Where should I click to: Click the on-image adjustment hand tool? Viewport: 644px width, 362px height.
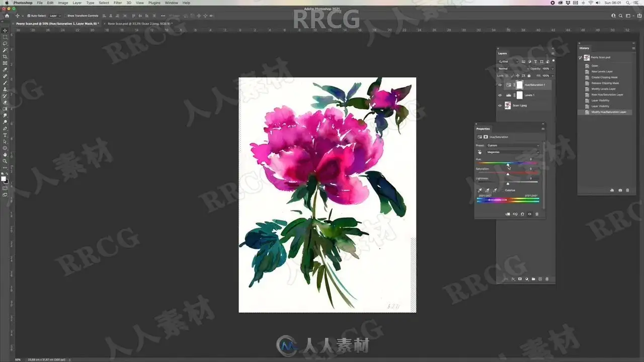tap(479, 152)
